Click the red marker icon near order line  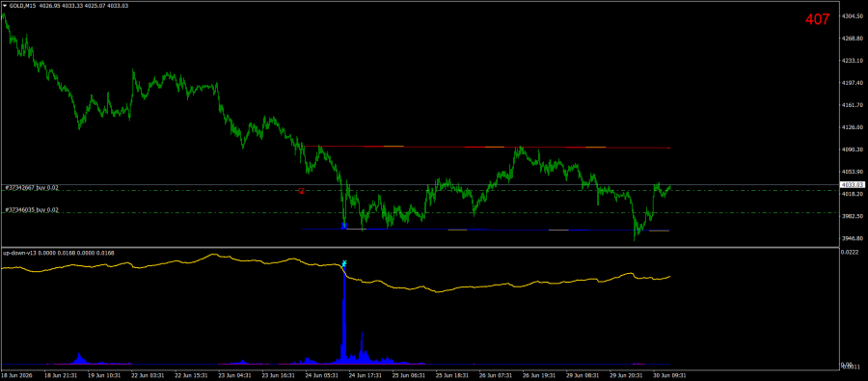coord(301,191)
